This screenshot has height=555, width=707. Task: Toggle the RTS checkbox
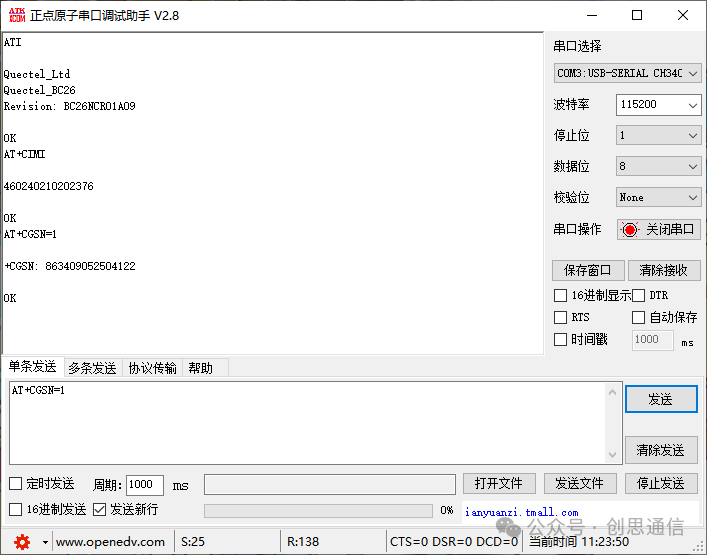point(560,317)
